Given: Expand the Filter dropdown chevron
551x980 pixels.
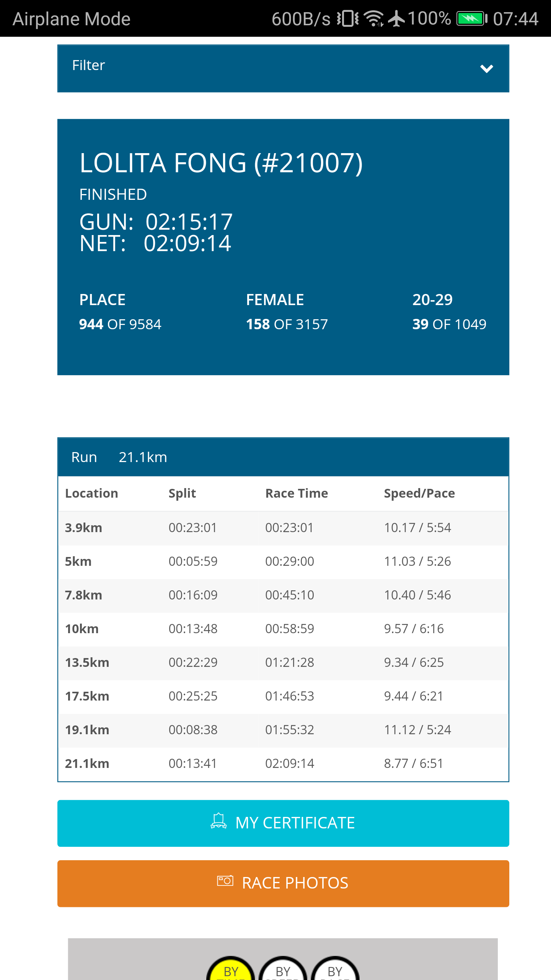Looking at the screenshot, I should tap(486, 69).
